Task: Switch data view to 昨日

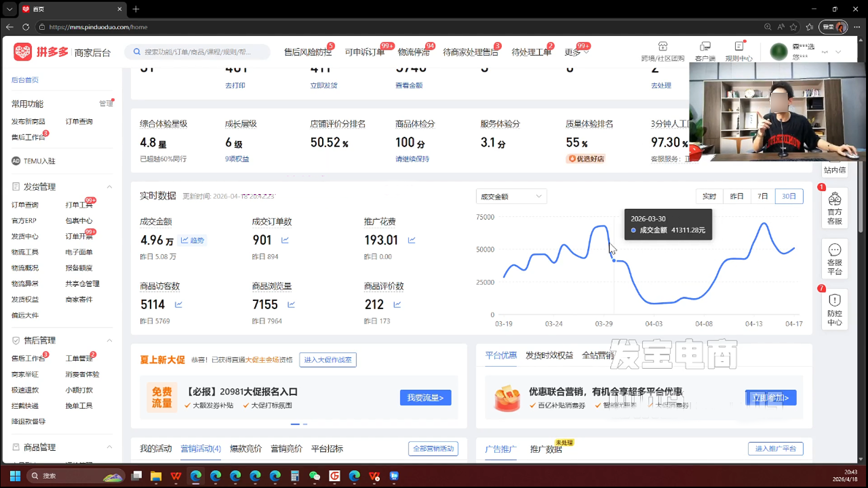Action: (736, 196)
